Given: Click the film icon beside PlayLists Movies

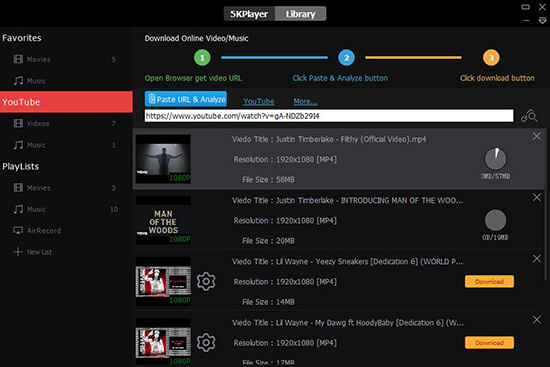Looking at the screenshot, I should pos(18,188).
